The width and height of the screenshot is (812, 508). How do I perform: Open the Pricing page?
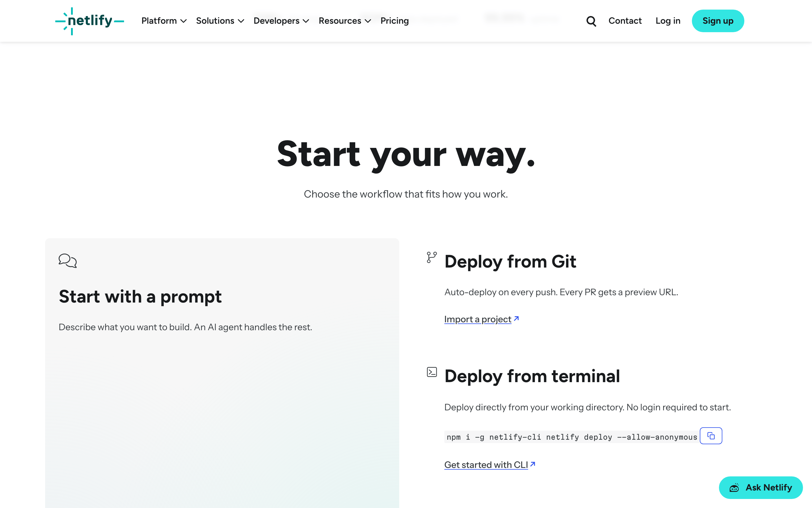point(395,21)
